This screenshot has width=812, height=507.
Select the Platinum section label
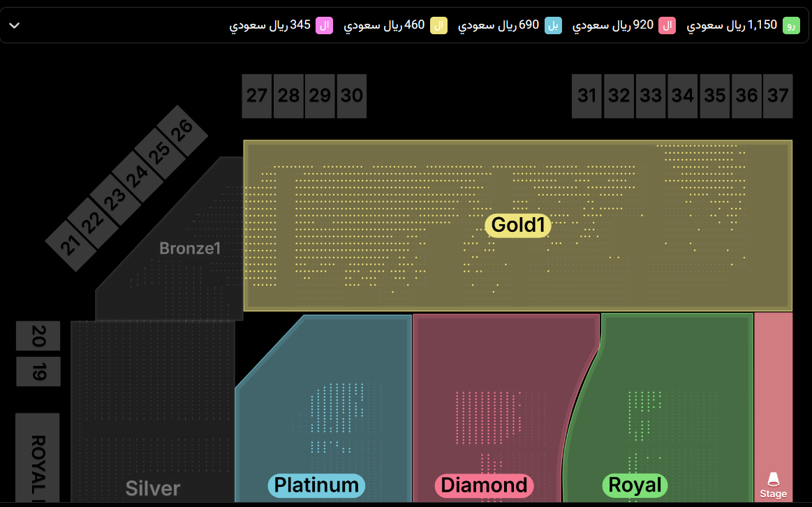pyautogui.click(x=316, y=485)
